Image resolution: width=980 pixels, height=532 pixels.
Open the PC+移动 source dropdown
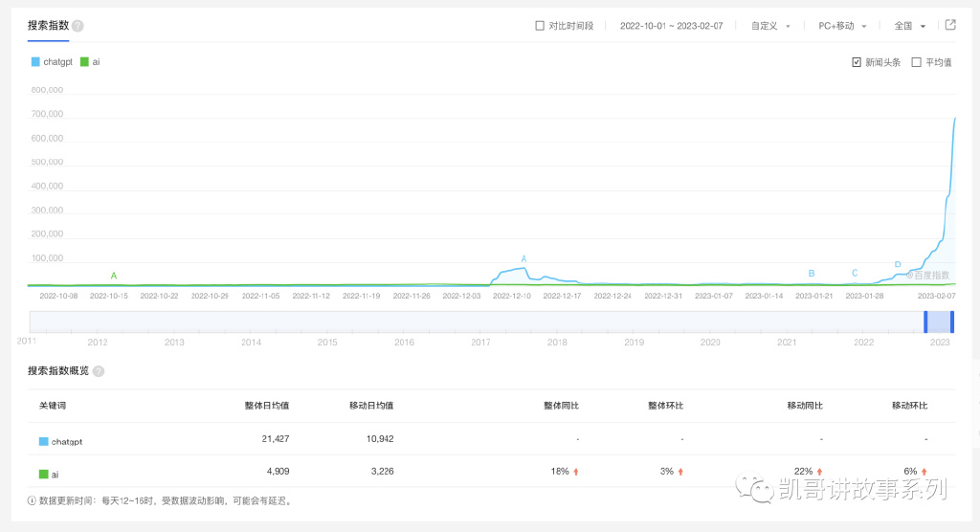[x=842, y=26]
